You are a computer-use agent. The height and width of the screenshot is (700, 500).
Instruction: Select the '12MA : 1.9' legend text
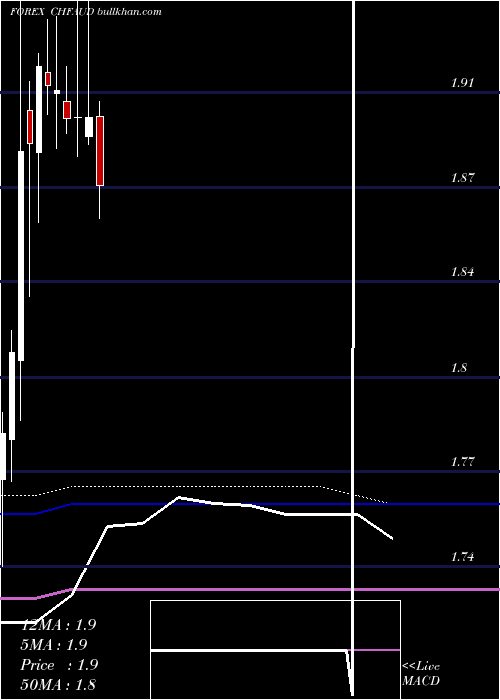[58, 625]
